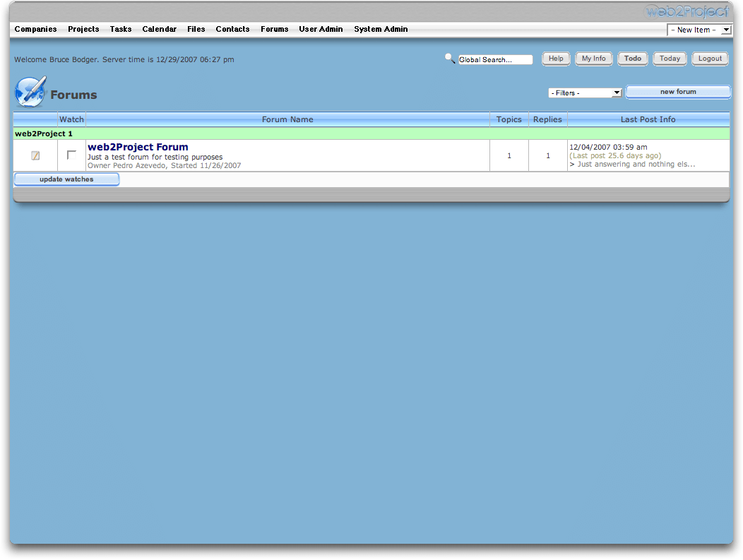Select Forums in the navigation bar
The height and width of the screenshot is (560, 743).
coord(274,29)
